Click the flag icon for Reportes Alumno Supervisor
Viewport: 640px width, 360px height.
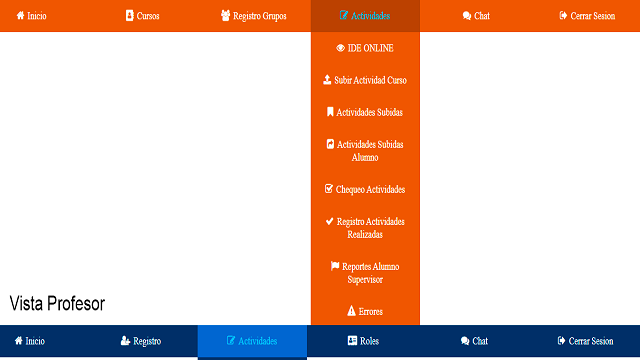(x=335, y=266)
